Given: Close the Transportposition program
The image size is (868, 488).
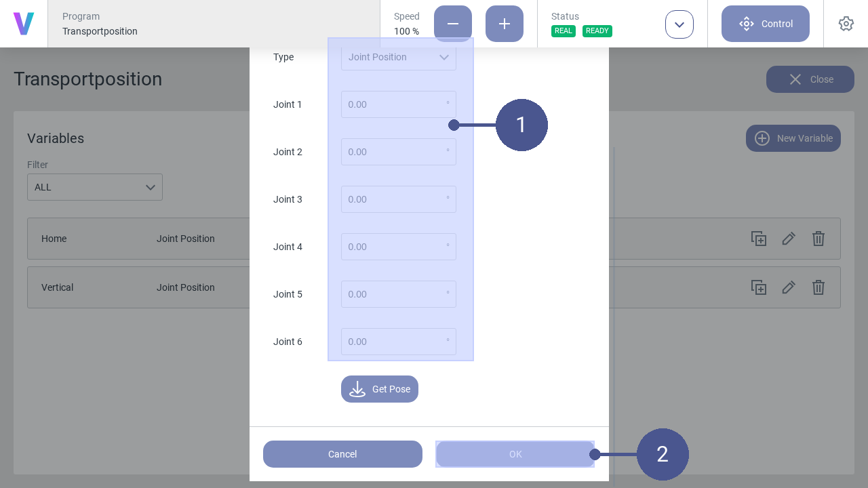Looking at the screenshot, I should coord(810,79).
